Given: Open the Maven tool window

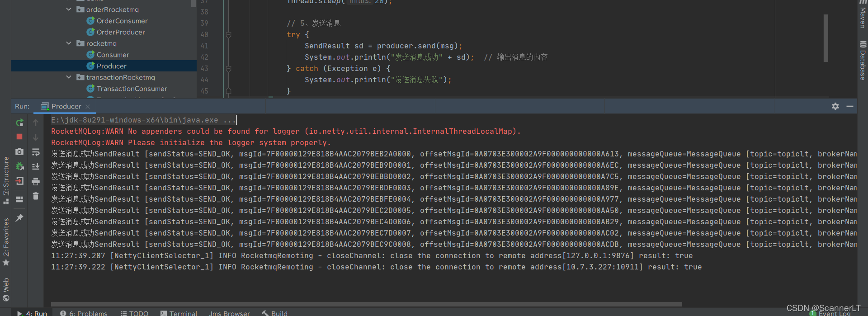Looking at the screenshot, I should pyautogui.click(x=863, y=14).
